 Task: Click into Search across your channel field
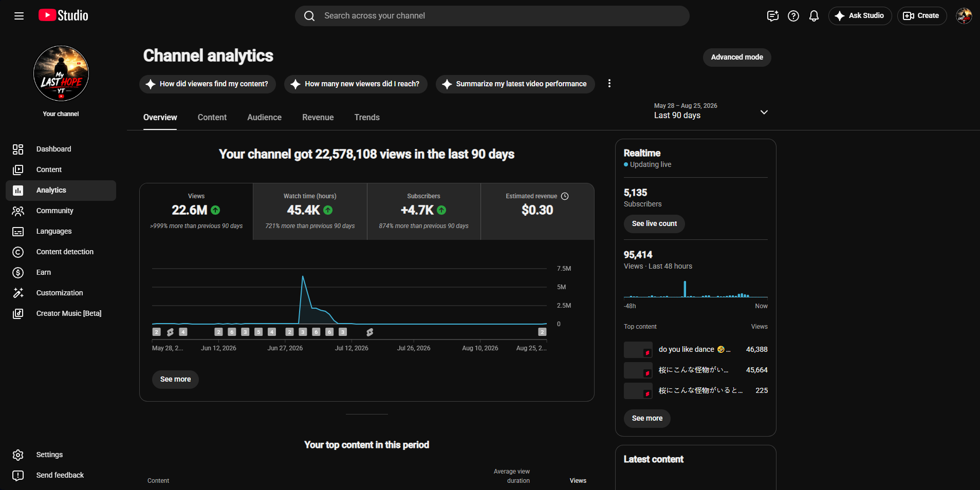[492, 16]
